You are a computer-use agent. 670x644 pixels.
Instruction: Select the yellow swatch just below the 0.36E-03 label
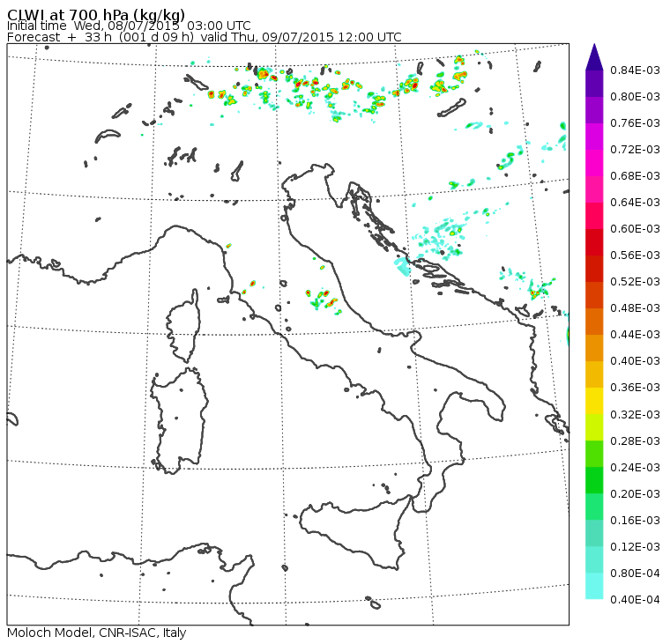594,401
